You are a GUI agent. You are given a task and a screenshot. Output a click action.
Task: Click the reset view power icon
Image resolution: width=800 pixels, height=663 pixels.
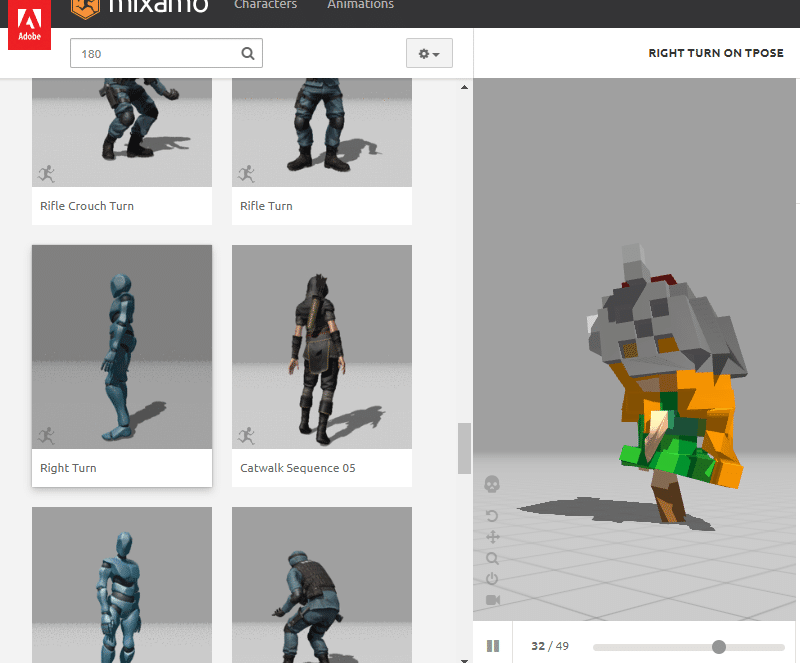click(492, 579)
